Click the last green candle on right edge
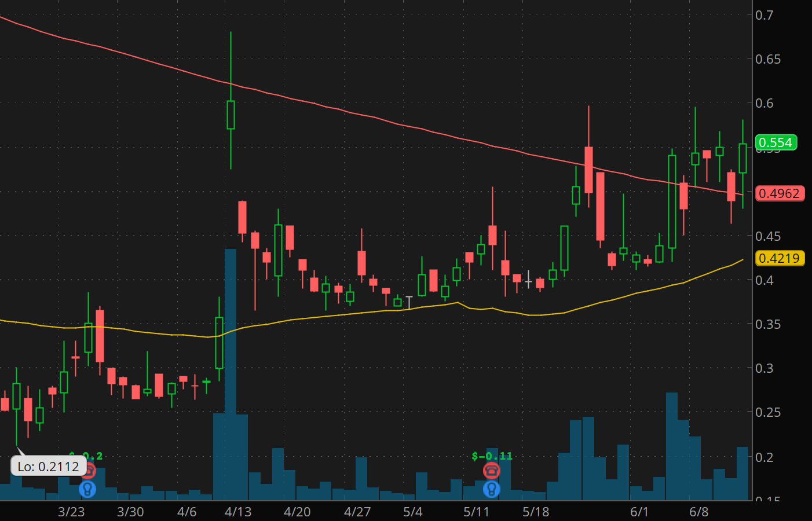The image size is (812, 521). 742,158
